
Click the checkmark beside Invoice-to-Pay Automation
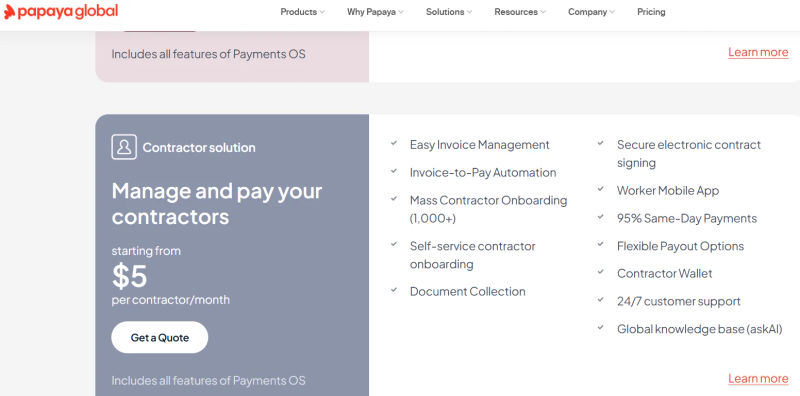[x=394, y=171]
